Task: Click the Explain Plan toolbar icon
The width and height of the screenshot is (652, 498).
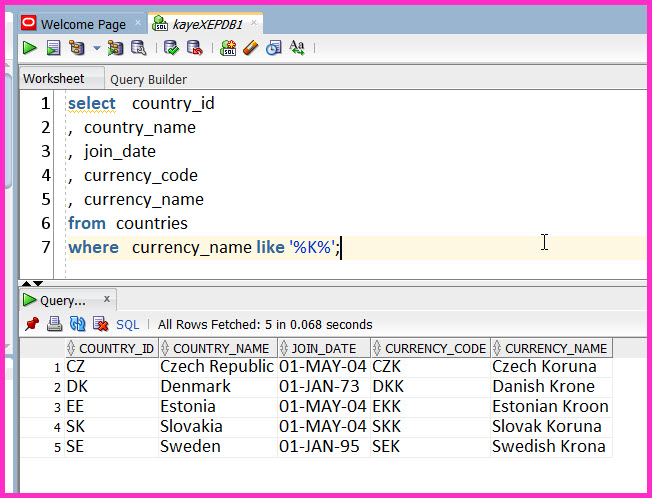Action: 77,48
